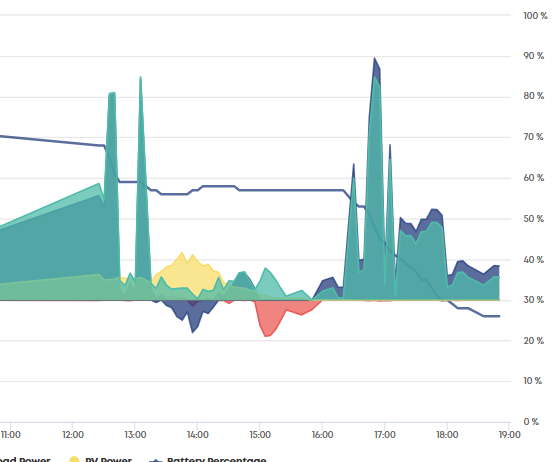
Task: Click the yellow PV hump near 14:00
Action: click(x=185, y=269)
